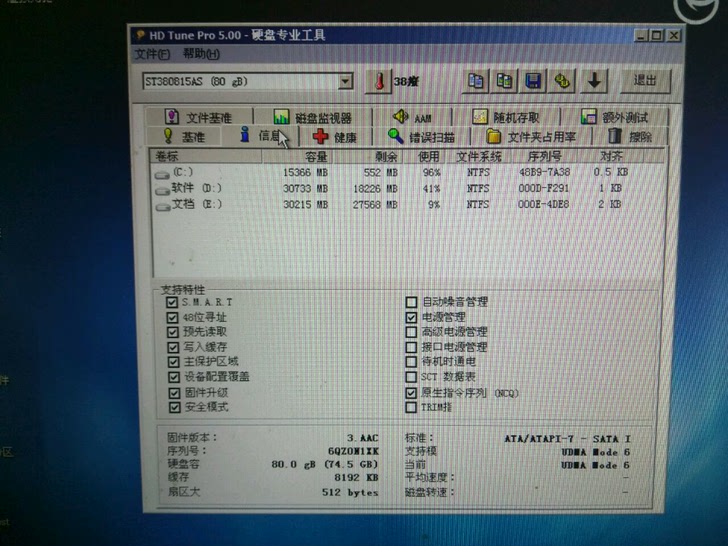The image size is (728, 546).
Task: Toggle the 写入缓存 checkbox
Action: [x=173, y=347]
